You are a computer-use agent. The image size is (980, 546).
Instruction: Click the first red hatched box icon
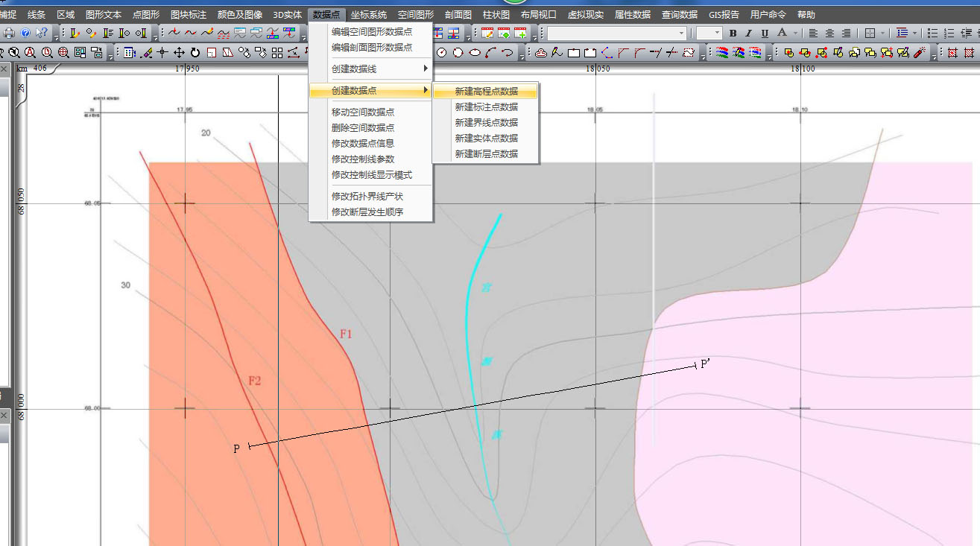click(x=952, y=53)
